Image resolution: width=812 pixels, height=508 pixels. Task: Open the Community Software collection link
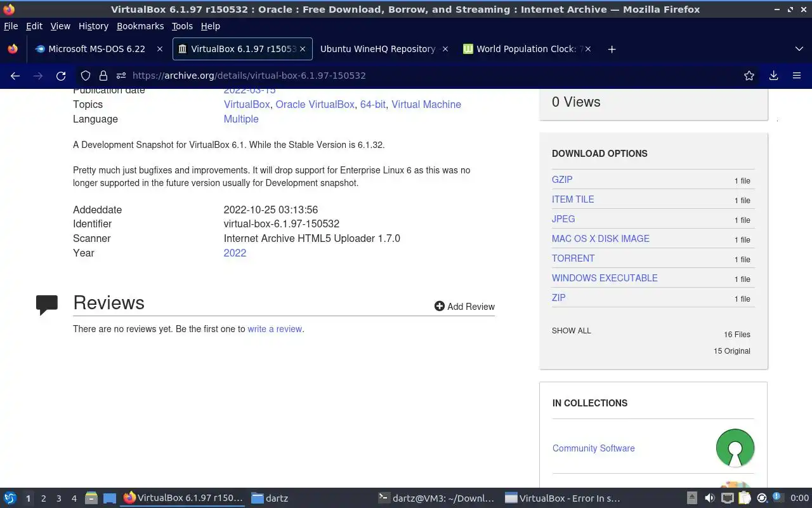click(594, 448)
